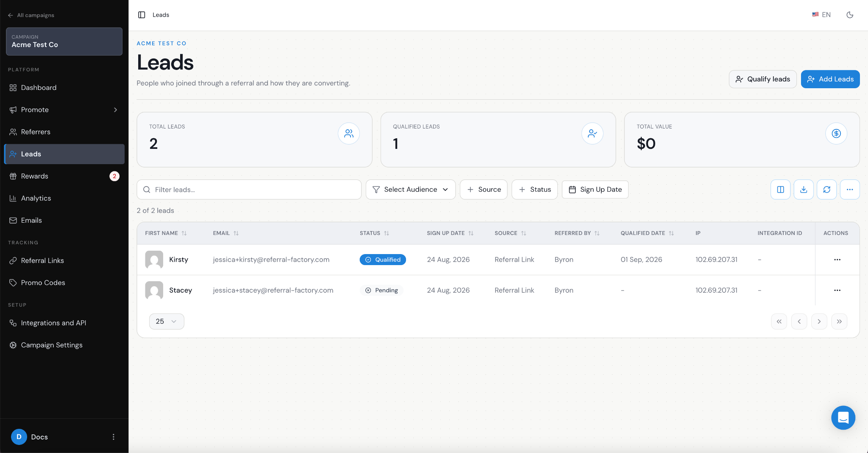Open the toolbar more options menu
Image resolution: width=868 pixels, height=453 pixels.
pyautogui.click(x=850, y=190)
